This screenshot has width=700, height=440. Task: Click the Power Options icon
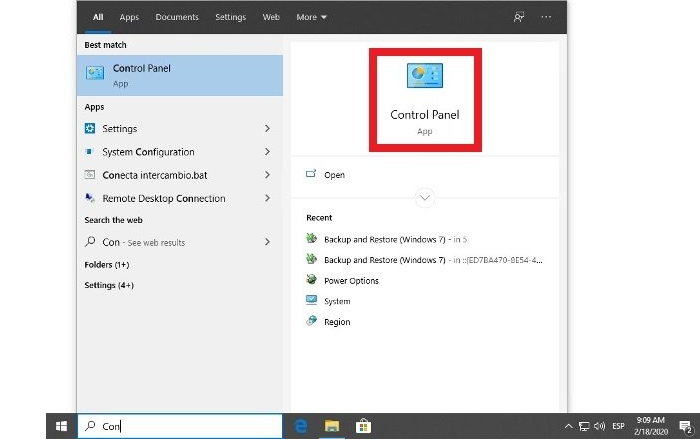coord(311,280)
